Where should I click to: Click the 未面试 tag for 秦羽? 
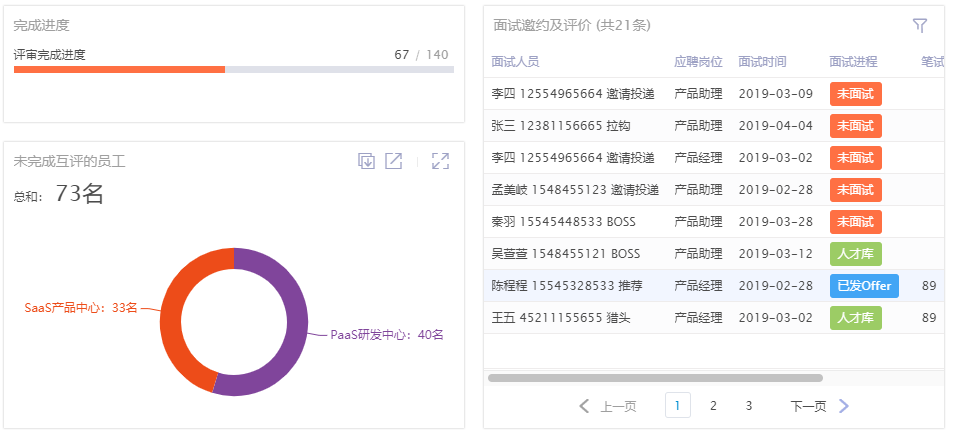click(855, 222)
